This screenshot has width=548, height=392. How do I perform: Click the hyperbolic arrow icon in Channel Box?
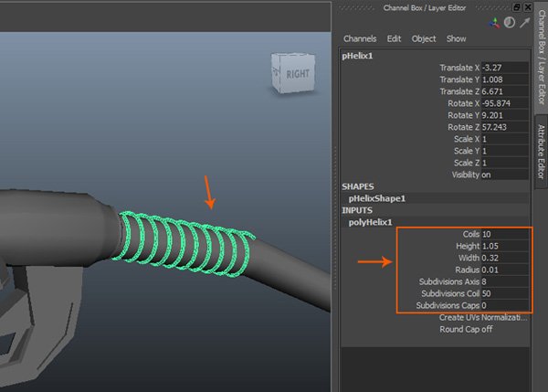(x=524, y=23)
